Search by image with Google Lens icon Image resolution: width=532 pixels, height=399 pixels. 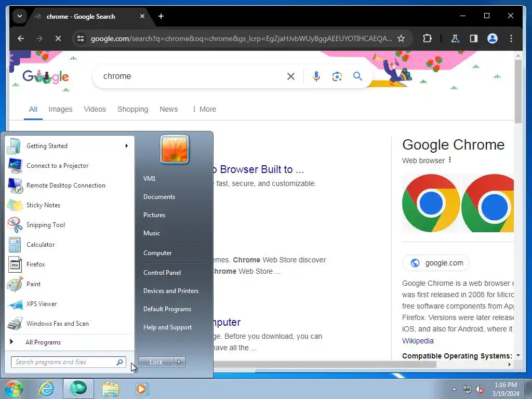point(337,76)
